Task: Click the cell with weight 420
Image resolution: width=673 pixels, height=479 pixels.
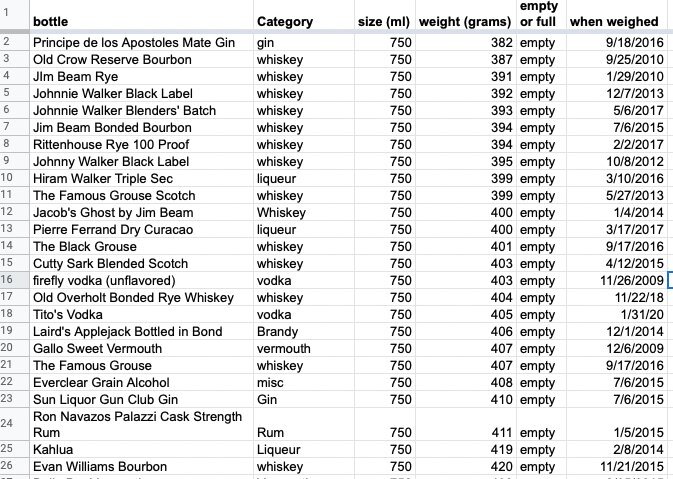Action: (465, 466)
